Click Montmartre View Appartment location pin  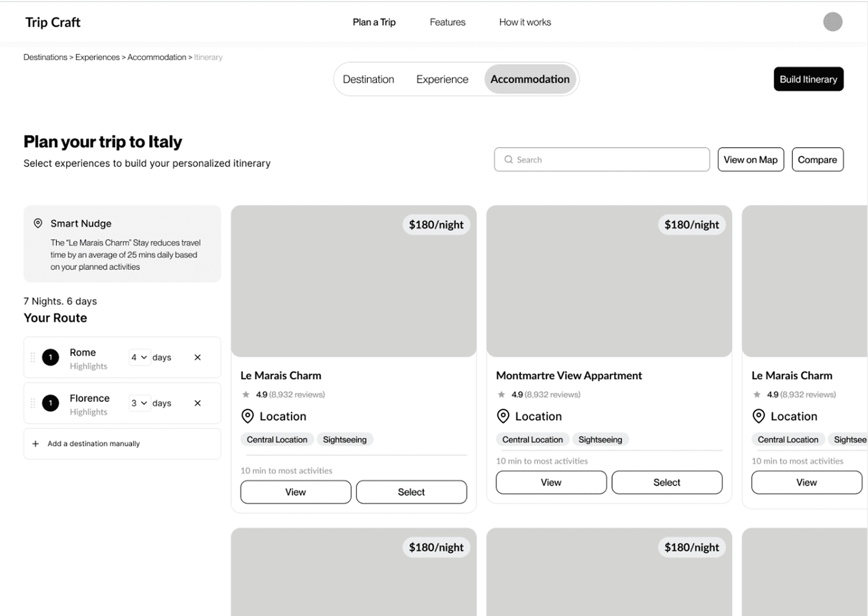[503, 416]
